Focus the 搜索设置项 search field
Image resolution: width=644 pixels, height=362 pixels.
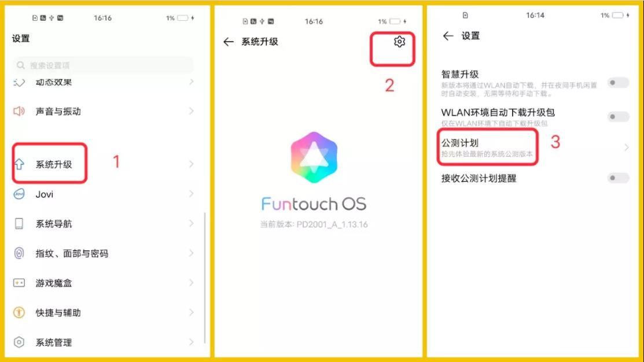click(102, 65)
